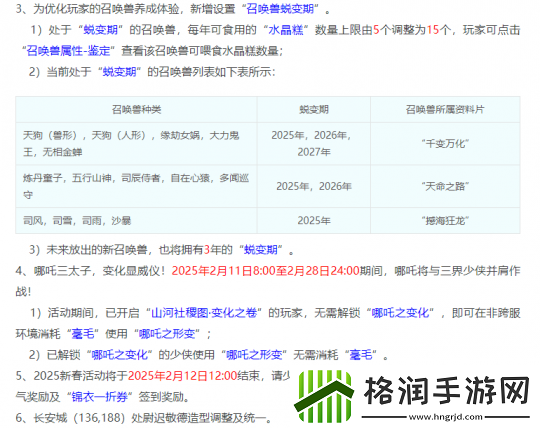This screenshot has width=540, height=428.
Task: Click the red date '2025年2月11日8:00至2月28日24:00'
Action: click(x=266, y=271)
